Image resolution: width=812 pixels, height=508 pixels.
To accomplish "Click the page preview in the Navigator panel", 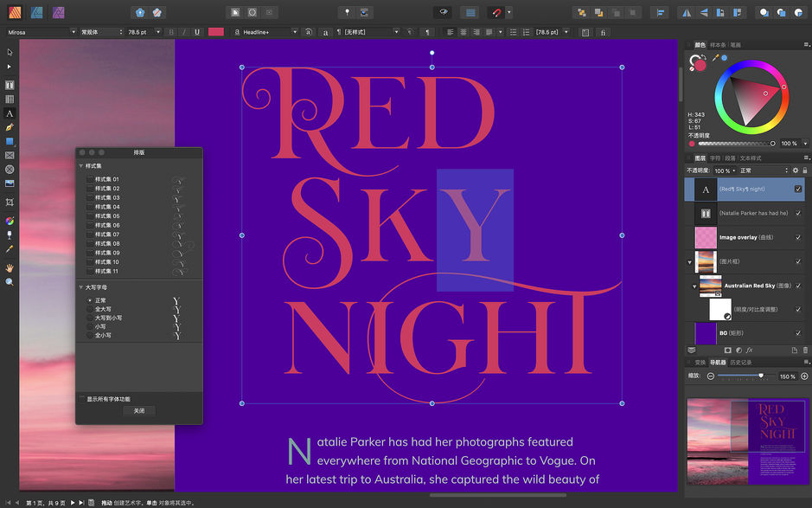I will click(746, 441).
